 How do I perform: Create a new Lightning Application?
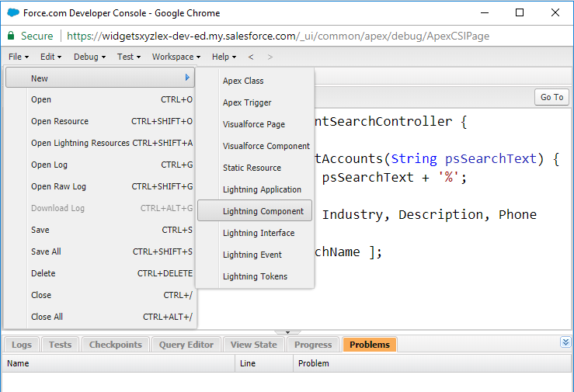coord(255,189)
